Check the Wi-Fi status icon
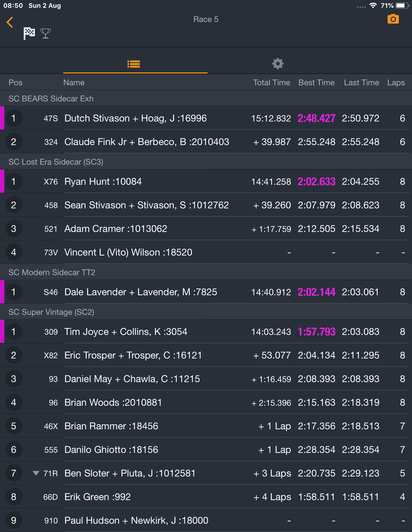The width and height of the screenshot is (412, 532). click(373, 6)
